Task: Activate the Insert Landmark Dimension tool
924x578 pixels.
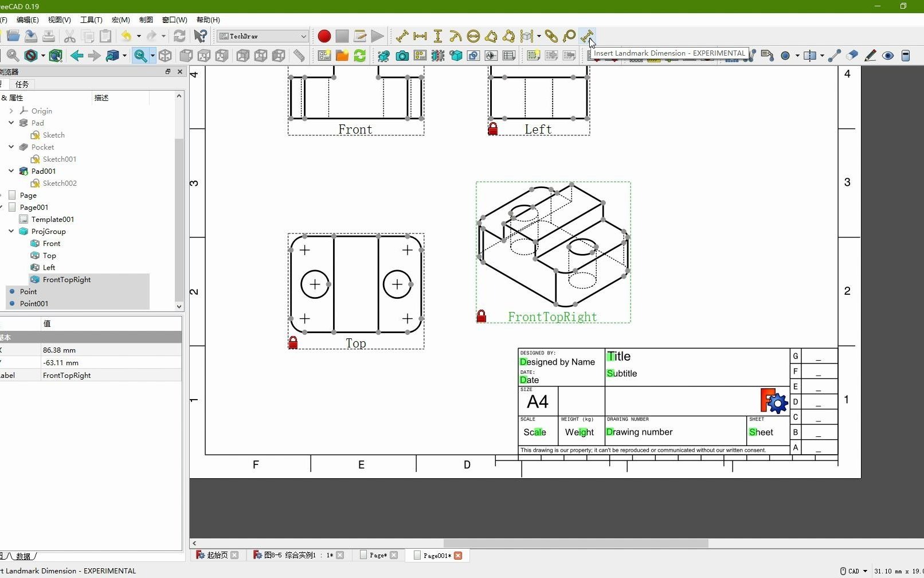Action: coord(588,36)
